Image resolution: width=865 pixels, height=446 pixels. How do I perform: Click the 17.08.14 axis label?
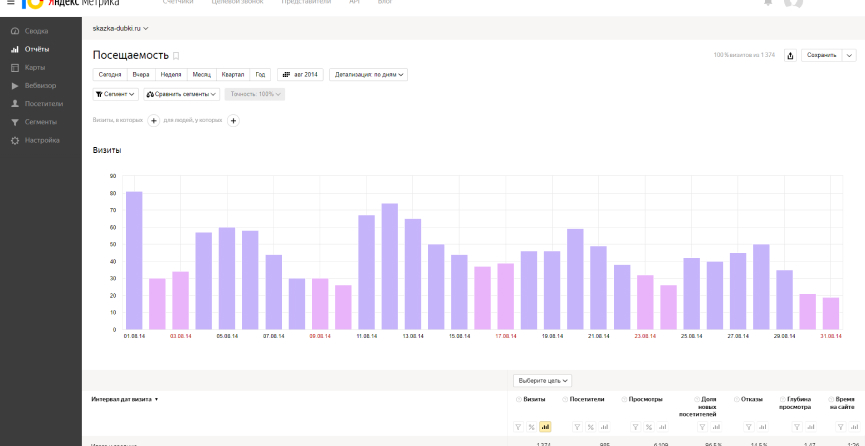[505, 336]
